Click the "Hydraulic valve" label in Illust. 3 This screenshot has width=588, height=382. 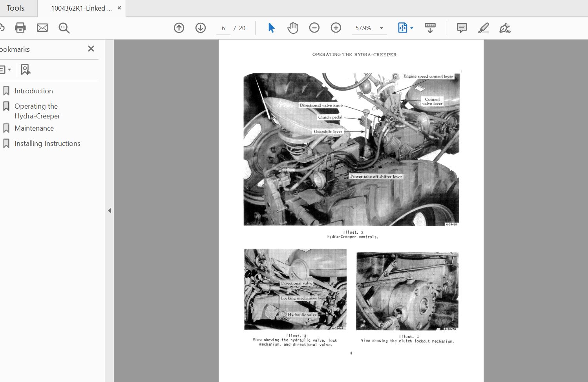coord(302,315)
